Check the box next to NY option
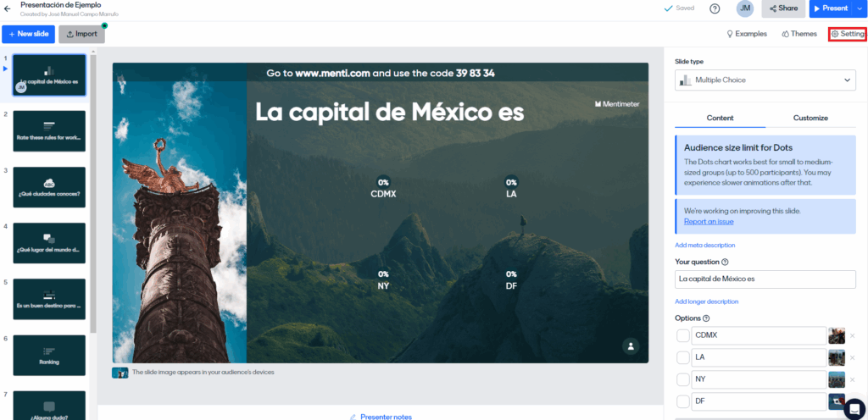Screen dimensions: 868x420 [x=683, y=379]
